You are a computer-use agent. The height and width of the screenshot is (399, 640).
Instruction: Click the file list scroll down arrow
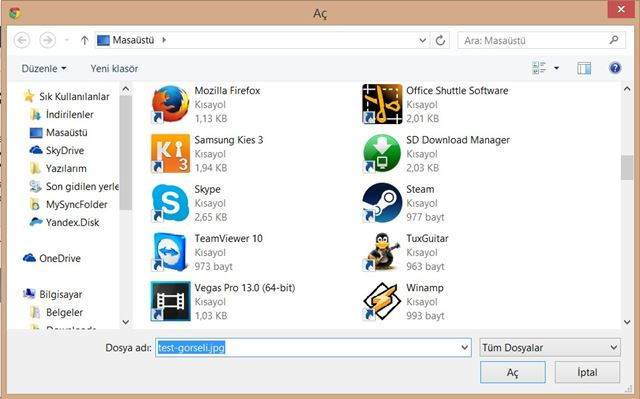627,322
